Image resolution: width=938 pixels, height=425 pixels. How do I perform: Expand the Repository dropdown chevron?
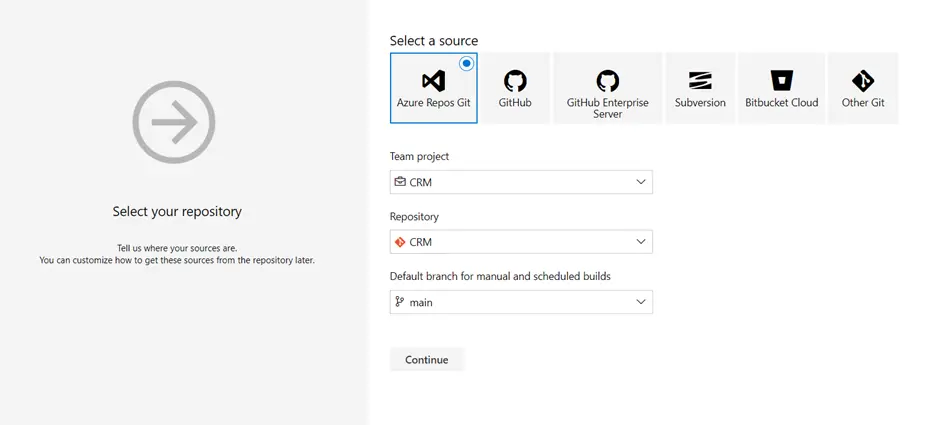coord(641,242)
